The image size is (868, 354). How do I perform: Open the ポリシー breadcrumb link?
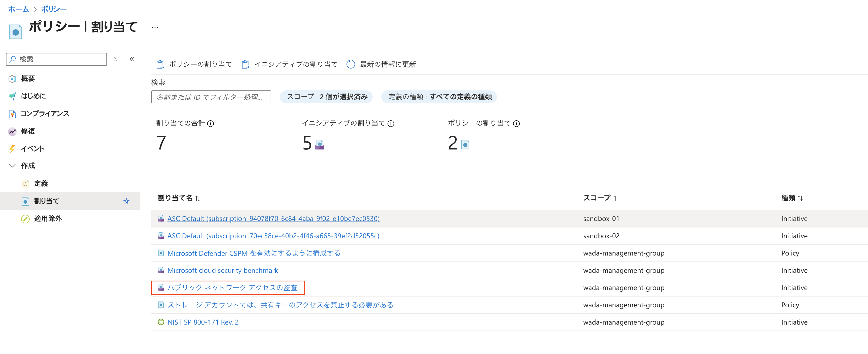click(x=54, y=9)
